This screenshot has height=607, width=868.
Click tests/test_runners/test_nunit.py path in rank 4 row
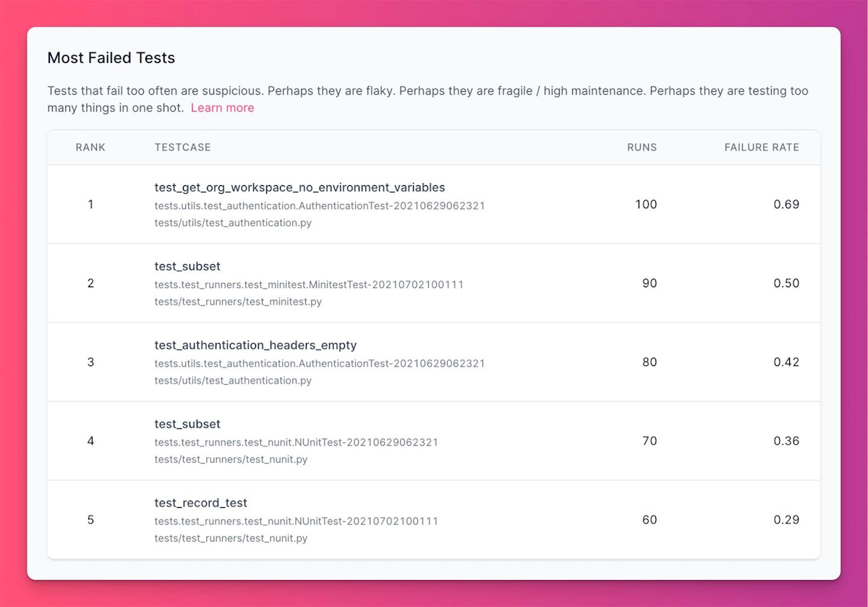pyautogui.click(x=231, y=459)
